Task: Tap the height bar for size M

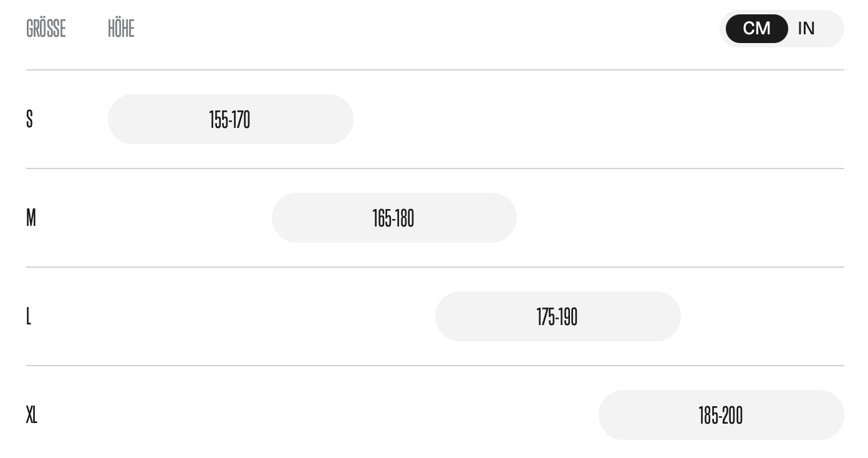Action: point(394,218)
